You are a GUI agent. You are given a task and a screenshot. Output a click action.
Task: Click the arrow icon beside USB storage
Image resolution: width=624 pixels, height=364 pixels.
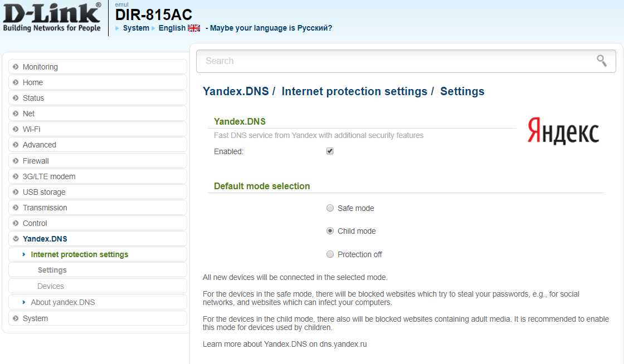click(16, 192)
